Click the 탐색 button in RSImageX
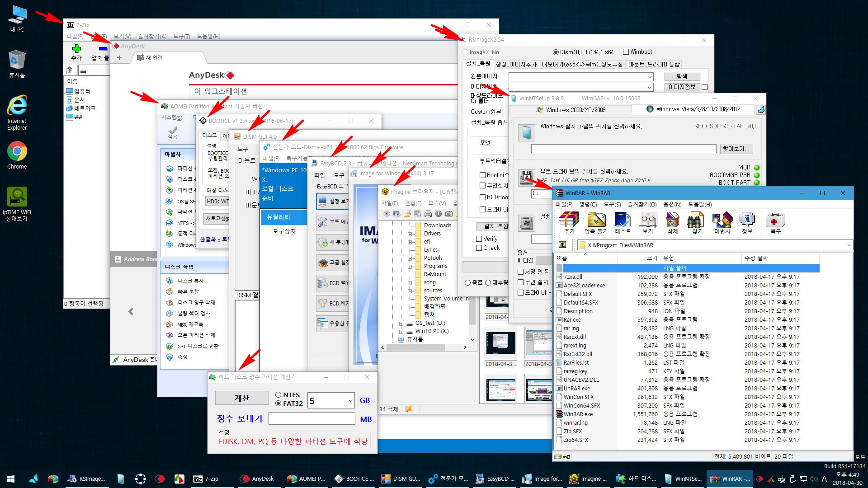The image size is (868, 488). [x=682, y=77]
